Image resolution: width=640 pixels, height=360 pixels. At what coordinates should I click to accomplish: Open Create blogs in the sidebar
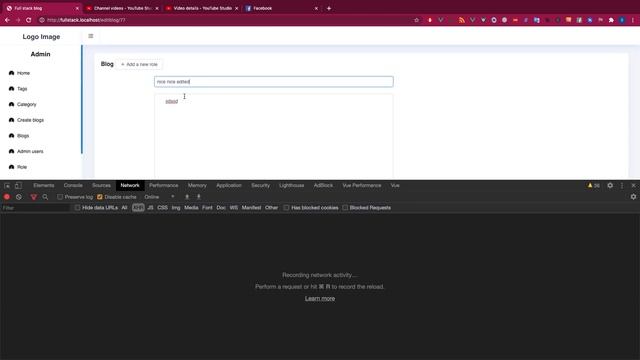click(30, 120)
